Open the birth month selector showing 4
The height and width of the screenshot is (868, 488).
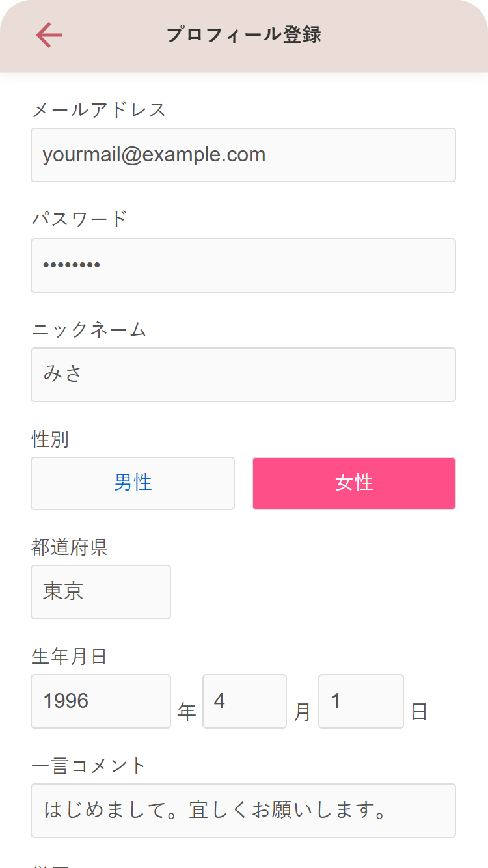pos(245,701)
